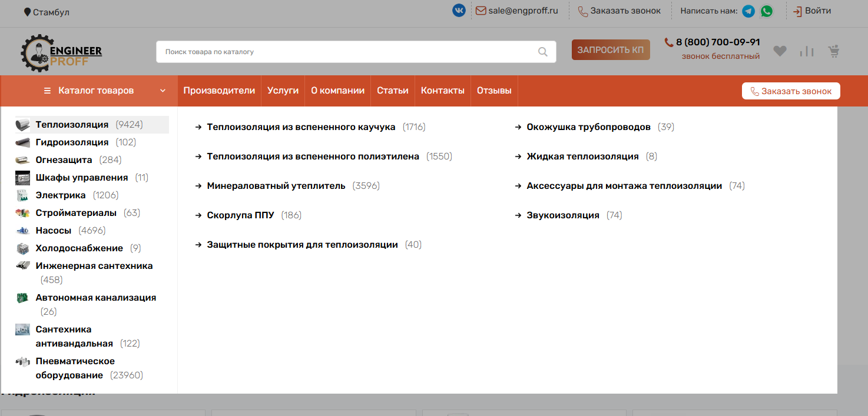Open Минераловатный утеплитель subcategory link
868x416 pixels.
point(276,186)
